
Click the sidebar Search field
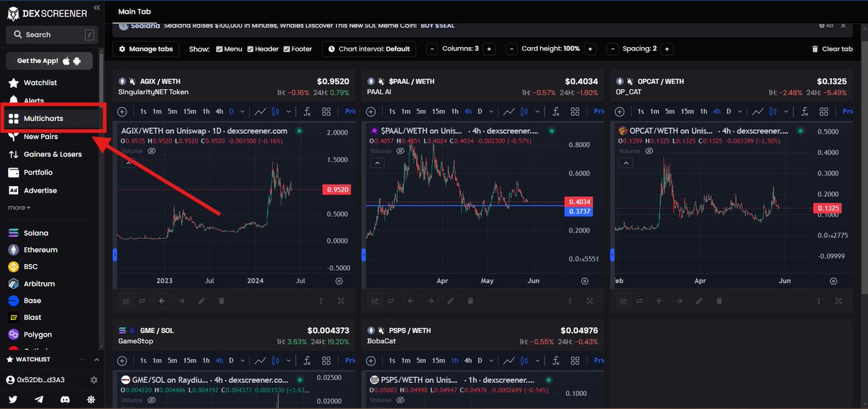pos(51,34)
